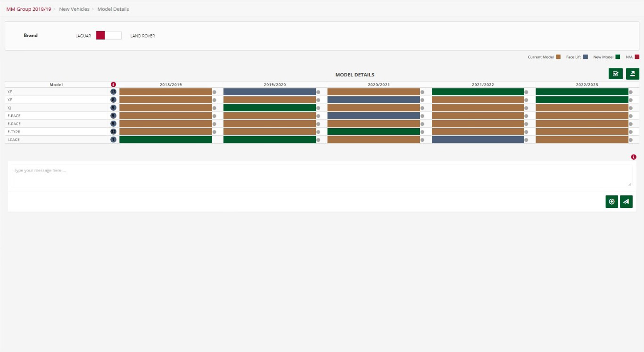This screenshot has height=352, width=644.
Task: Click the gray dot after I-PACE's 2021/2022 bar
Action: coord(527,140)
